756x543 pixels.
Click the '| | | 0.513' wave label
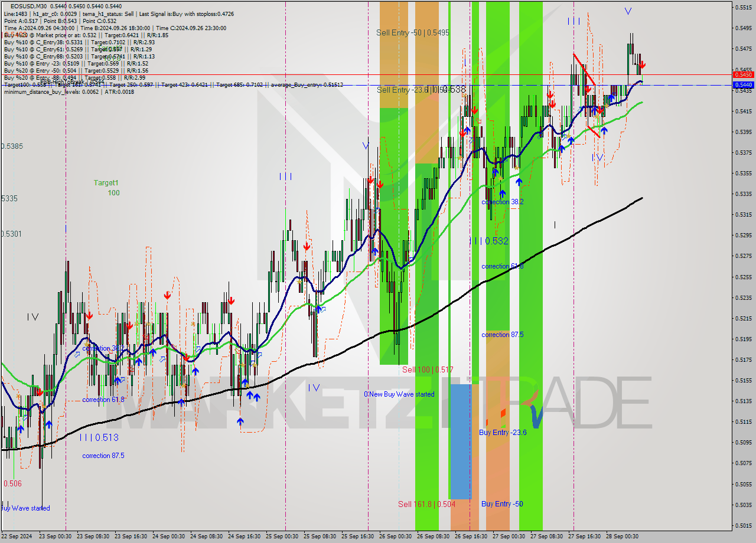[x=99, y=437]
